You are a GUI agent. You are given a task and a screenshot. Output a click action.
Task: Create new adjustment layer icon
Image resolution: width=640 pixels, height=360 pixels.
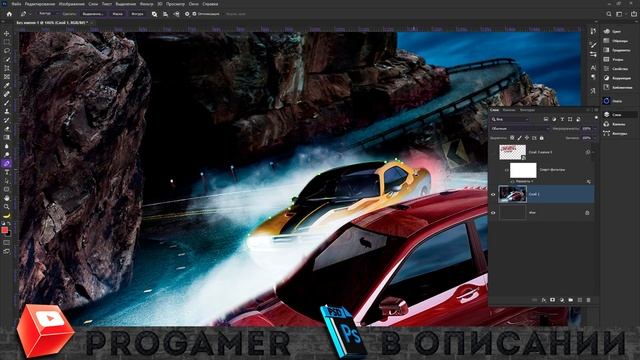click(562, 300)
